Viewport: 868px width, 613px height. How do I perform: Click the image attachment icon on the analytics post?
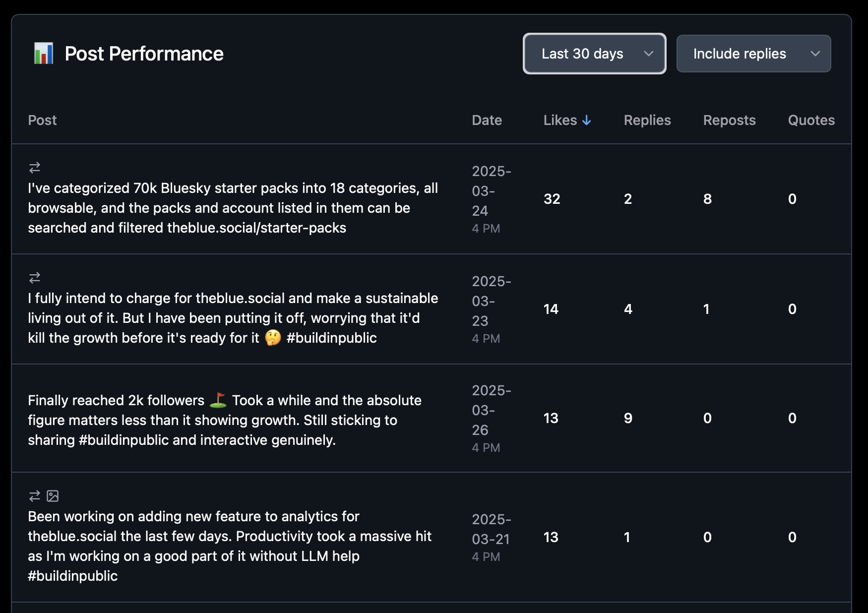53,495
